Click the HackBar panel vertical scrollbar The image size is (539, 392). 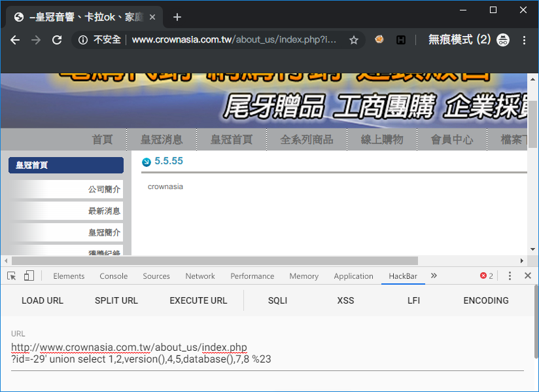[x=536, y=321]
